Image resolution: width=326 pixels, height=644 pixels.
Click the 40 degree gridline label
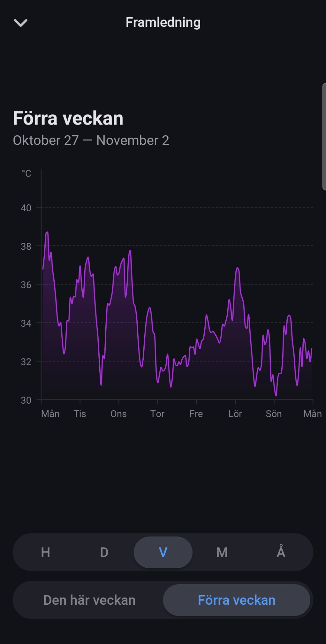pos(26,208)
